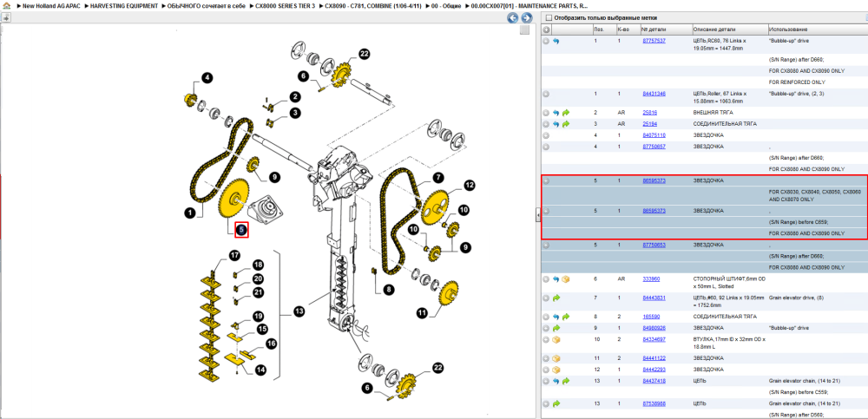Click green forward arrow in row 25194

(x=566, y=124)
